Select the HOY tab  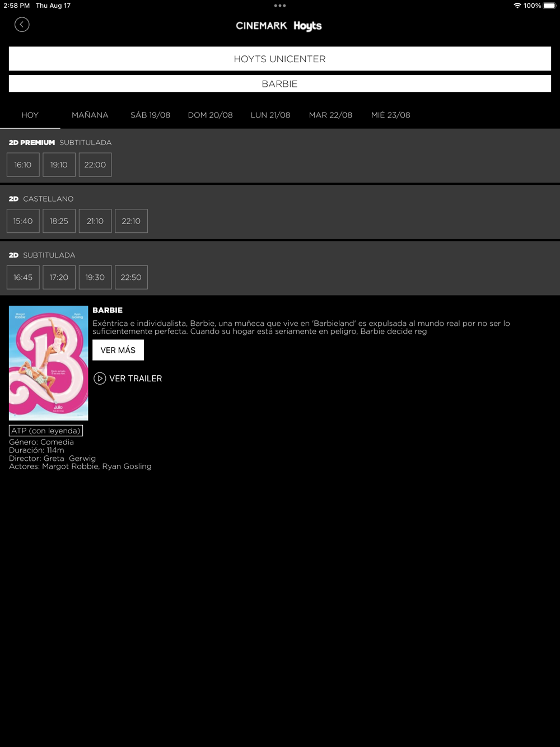click(30, 115)
